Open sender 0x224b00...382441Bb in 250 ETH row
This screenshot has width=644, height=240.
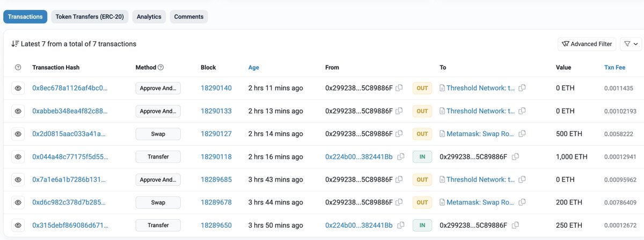pyautogui.click(x=359, y=226)
